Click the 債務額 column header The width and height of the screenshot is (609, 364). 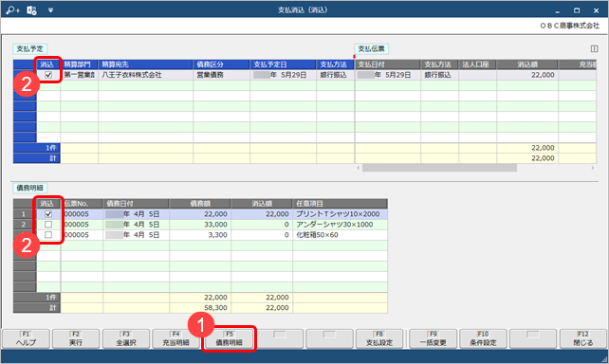coord(200,204)
